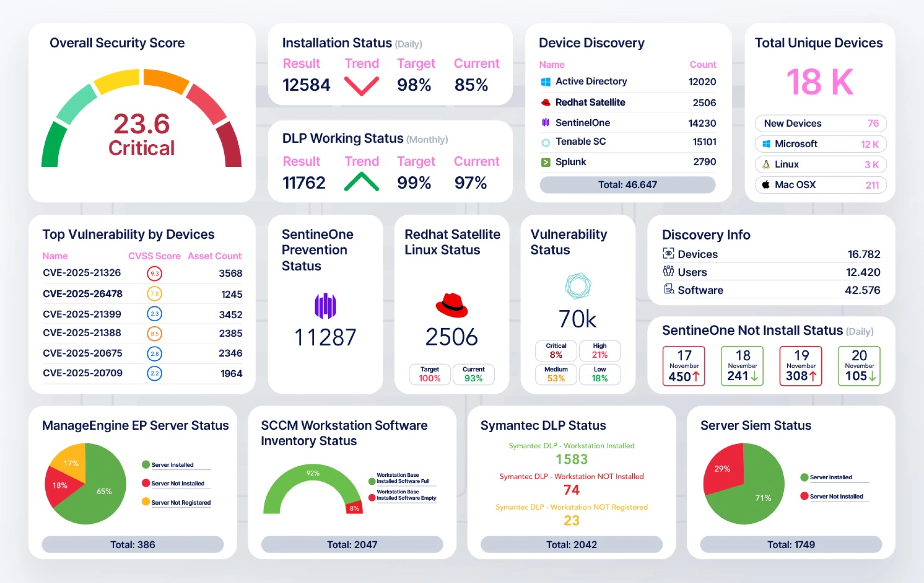Screen dimensions: 924x583
Task: Click the CVSS Score column header
Action: (154, 256)
